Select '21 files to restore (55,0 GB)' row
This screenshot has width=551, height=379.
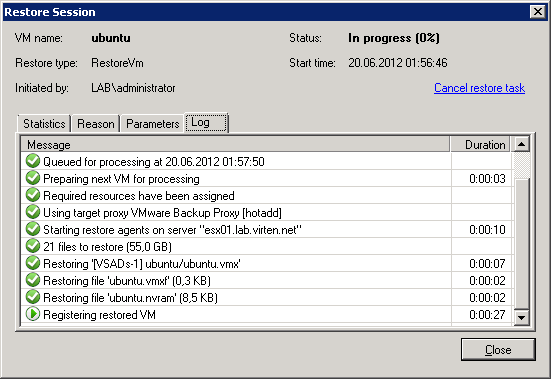coord(266,246)
